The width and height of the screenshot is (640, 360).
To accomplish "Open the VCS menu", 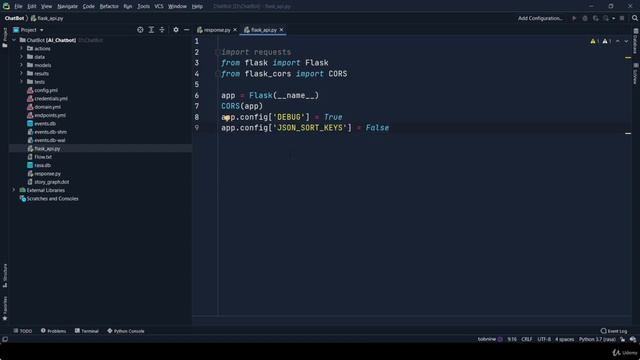I will (159, 6).
